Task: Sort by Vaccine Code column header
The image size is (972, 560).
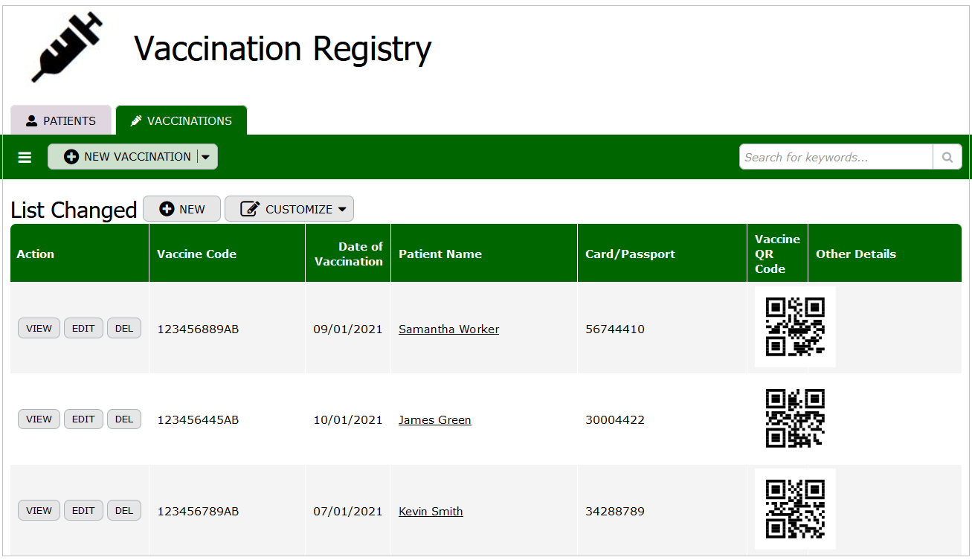Action: coord(196,254)
